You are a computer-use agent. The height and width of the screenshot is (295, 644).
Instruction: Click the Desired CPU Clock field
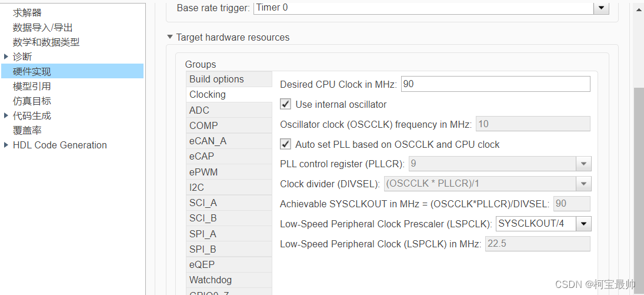495,84
